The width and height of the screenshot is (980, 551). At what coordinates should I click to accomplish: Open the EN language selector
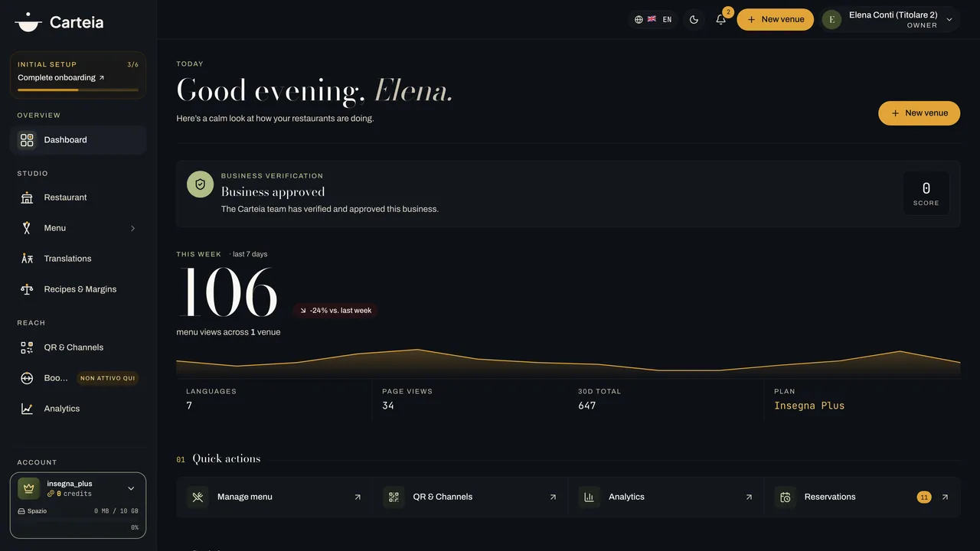(x=653, y=19)
